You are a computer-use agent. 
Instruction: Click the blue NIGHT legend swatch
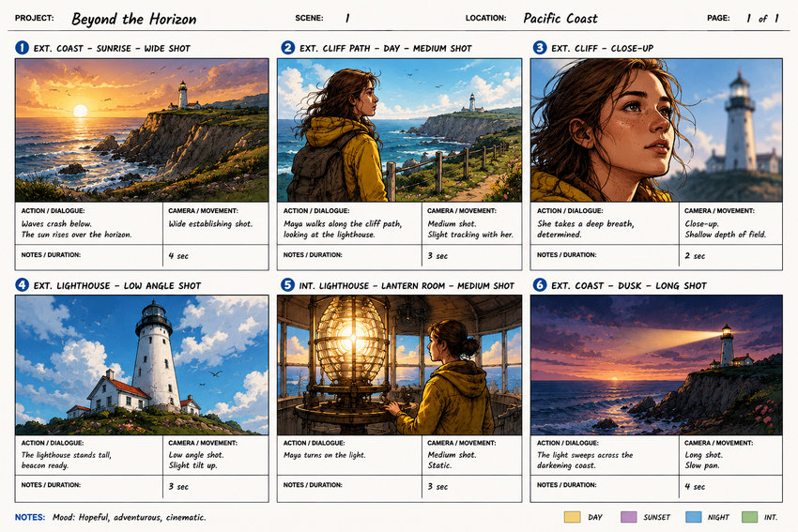coord(694,517)
